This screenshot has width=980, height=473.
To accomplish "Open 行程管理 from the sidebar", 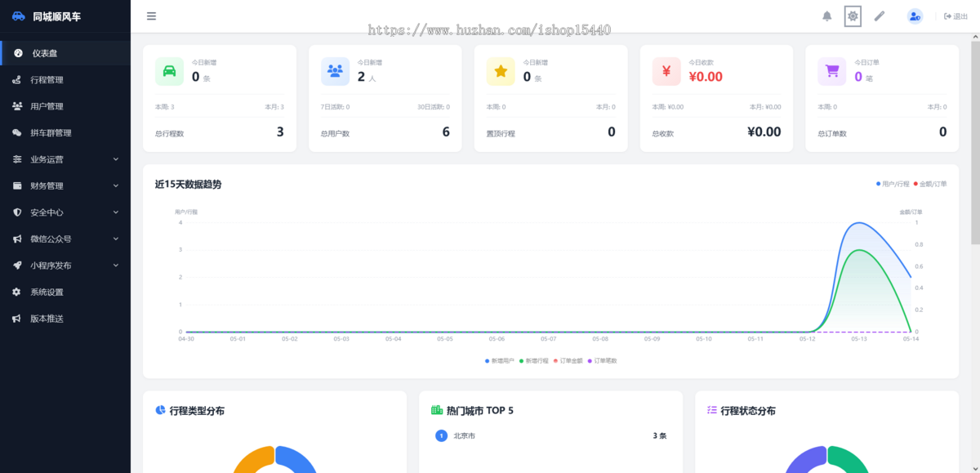I will click(65, 79).
